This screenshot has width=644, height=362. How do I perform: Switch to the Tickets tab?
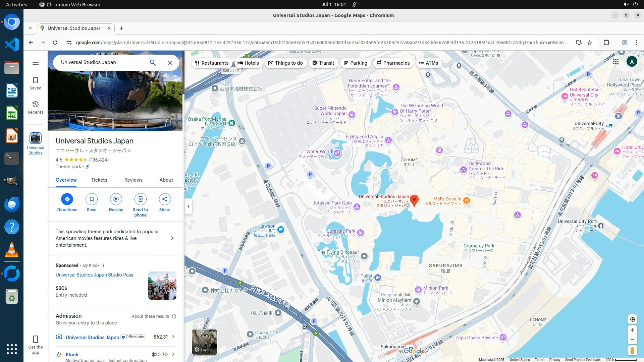click(x=99, y=180)
